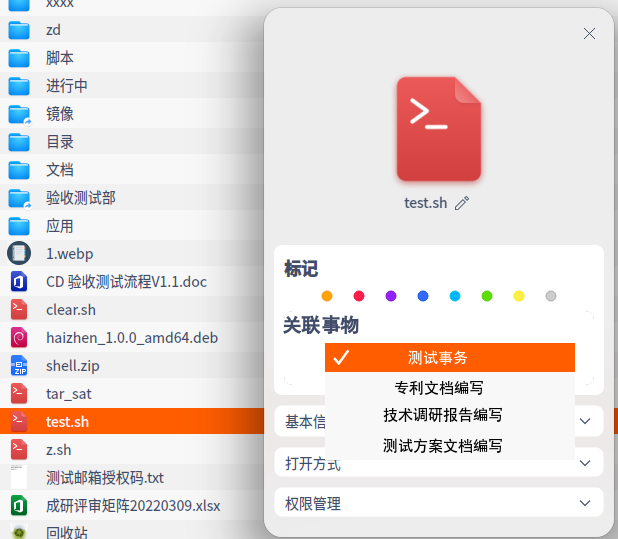Select the checked 测试事务 option
618x539 pixels.
pyautogui.click(x=449, y=358)
